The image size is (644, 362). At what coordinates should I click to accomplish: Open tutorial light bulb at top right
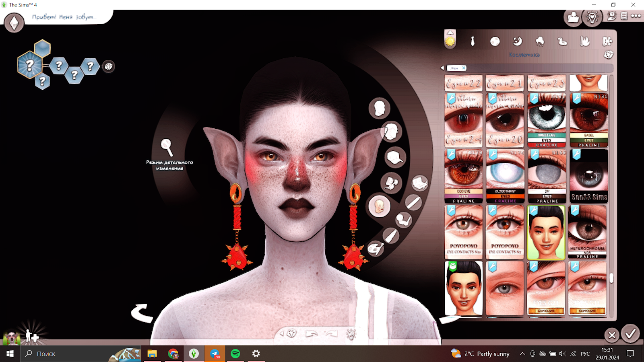[x=592, y=17]
